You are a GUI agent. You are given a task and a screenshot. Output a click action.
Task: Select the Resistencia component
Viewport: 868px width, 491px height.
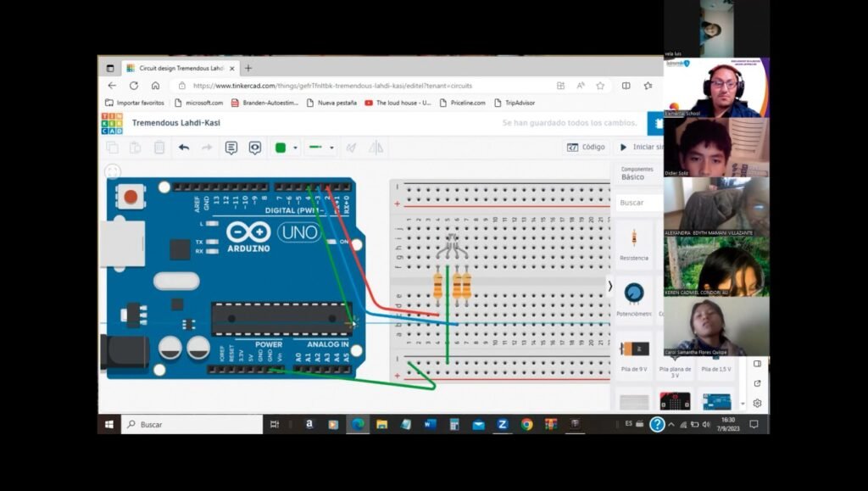634,244
